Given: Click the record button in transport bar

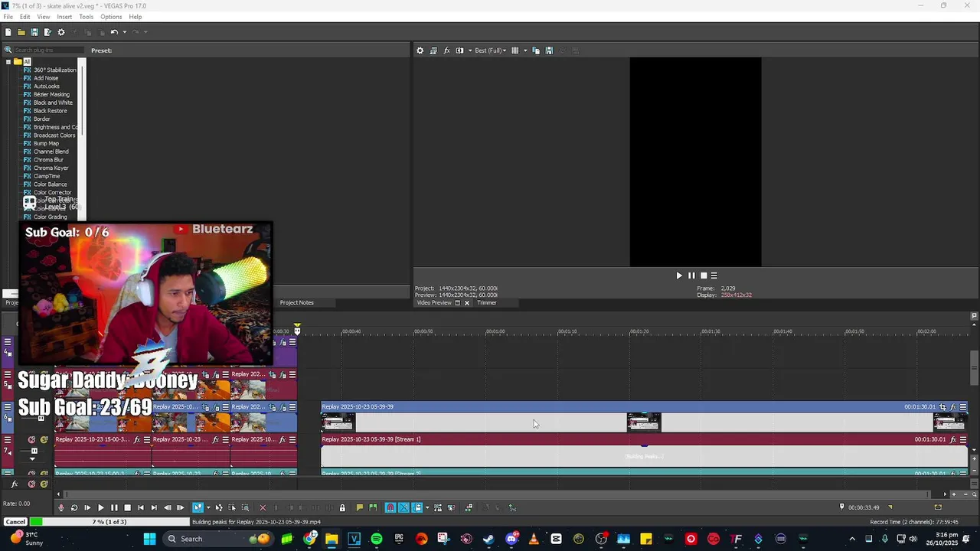Looking at the screenshot, I should click(61, 507).
